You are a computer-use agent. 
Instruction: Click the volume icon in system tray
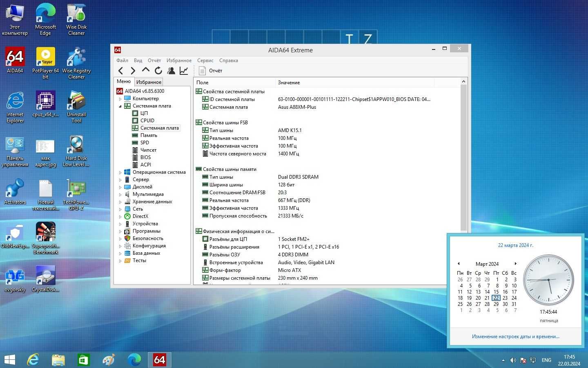[x=513, y=360]
